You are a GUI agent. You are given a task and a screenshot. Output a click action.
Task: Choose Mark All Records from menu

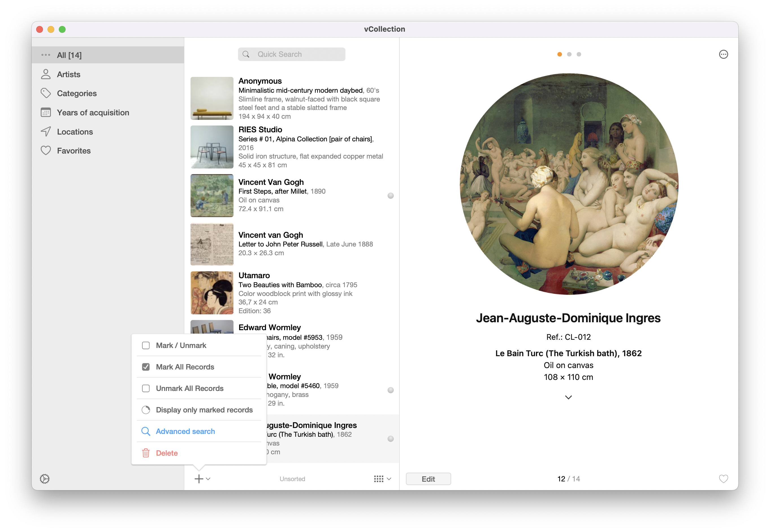coord(199,367)
